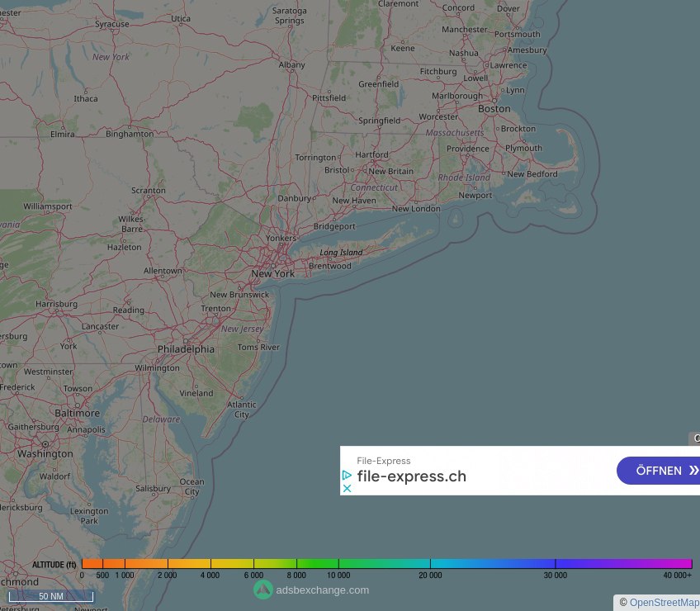This screenshot has height=611, width=700.
Task: Click the 4 000 altitude legend value
Action: tap(210, 575)
